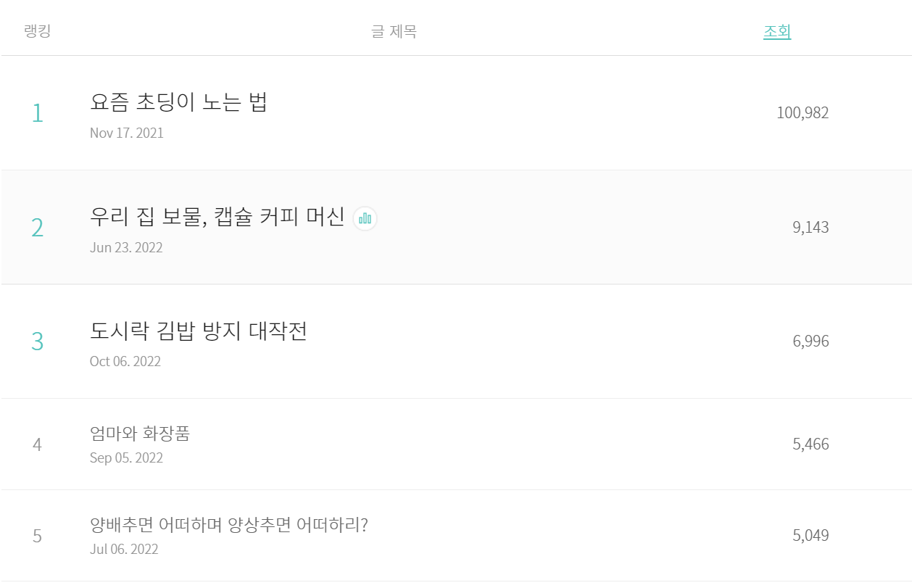Click the rank number 1
Screen dimensions: 912x588
[x=37, y=114]
